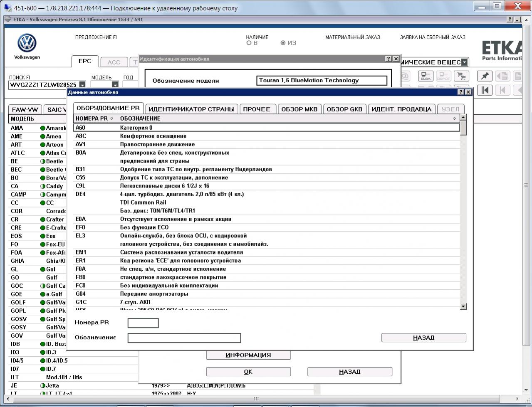The height and width of the screenshot is (407, 532).
Task: Click half-filled dot beside Jetta
Action: coord(43,386)
